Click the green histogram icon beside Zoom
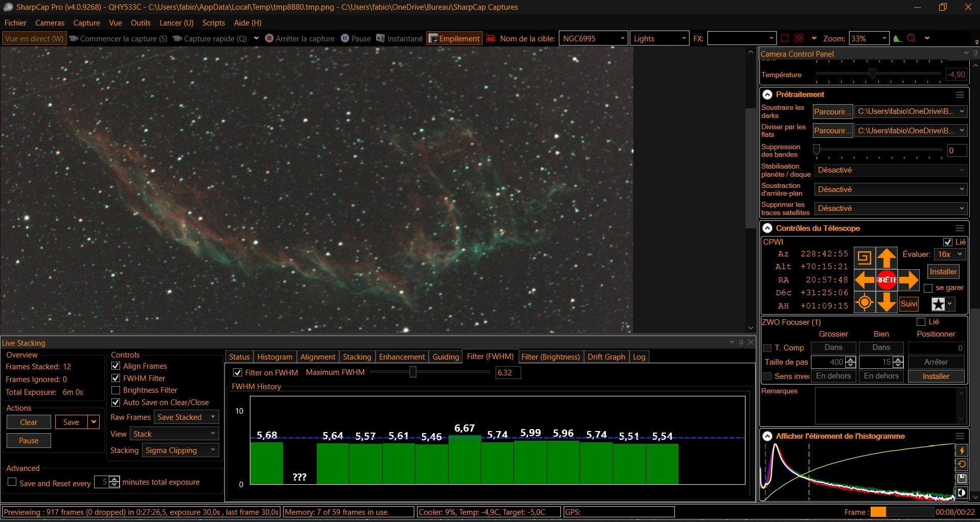 897,38
